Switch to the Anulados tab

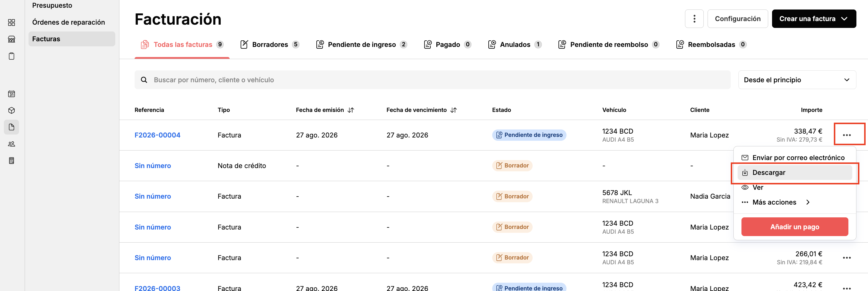[x=515, y=45]
